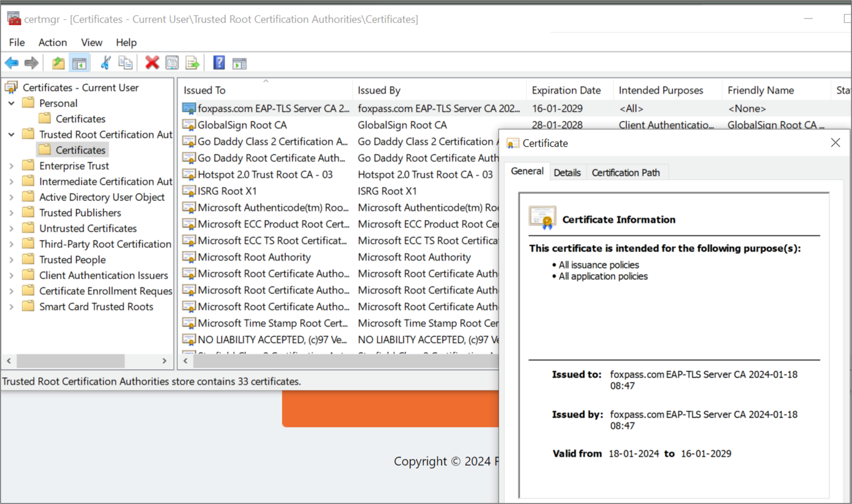Click the Certificate Information ribbon icon
The image size is (852, 504).
[542, 218]
